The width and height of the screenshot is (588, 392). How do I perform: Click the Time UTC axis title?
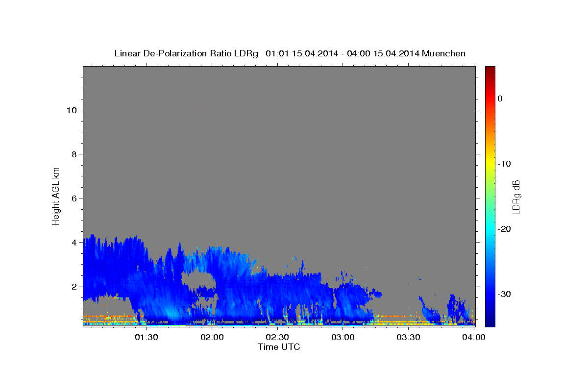tap(279, 347)
